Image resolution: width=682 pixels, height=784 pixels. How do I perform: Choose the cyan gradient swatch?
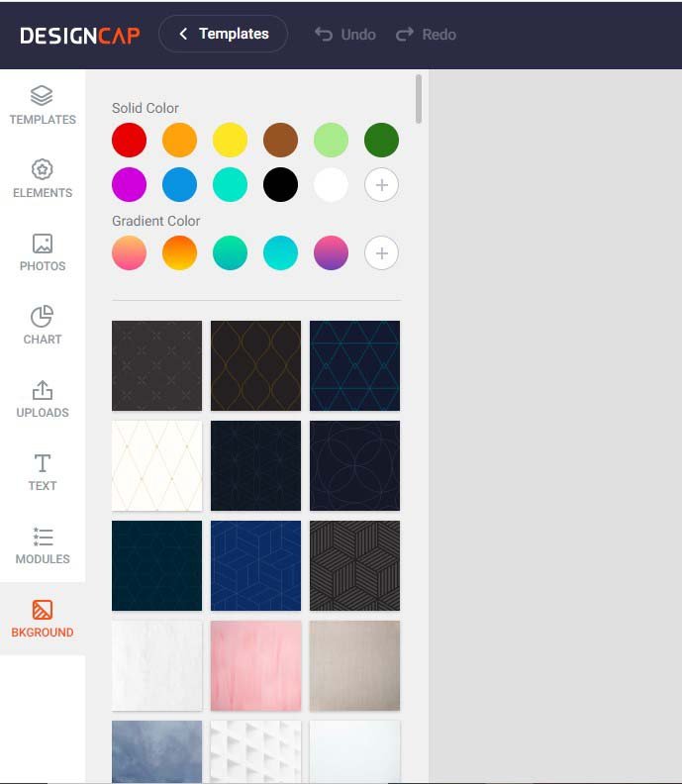point(280,253)
